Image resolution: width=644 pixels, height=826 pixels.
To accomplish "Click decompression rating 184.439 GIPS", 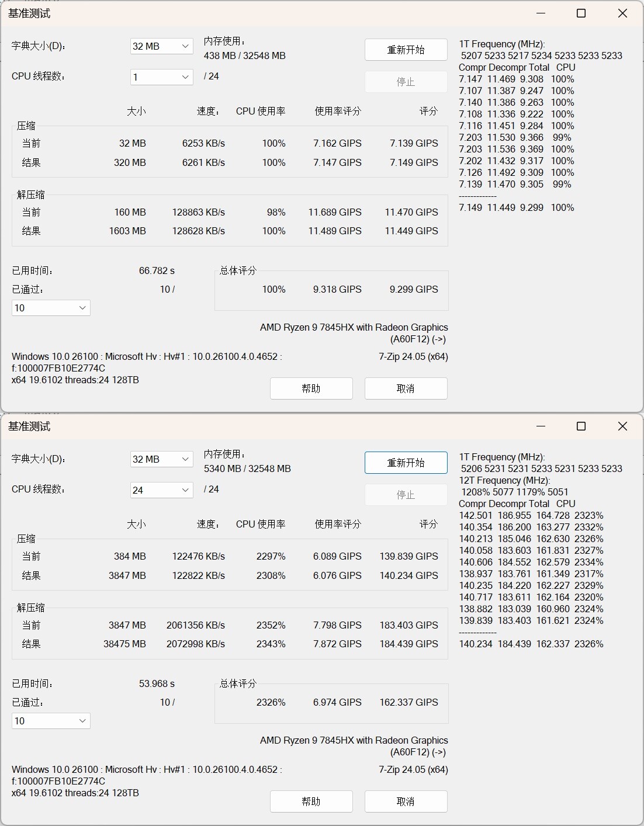I will pyautogui.click(x=409, y=644).
